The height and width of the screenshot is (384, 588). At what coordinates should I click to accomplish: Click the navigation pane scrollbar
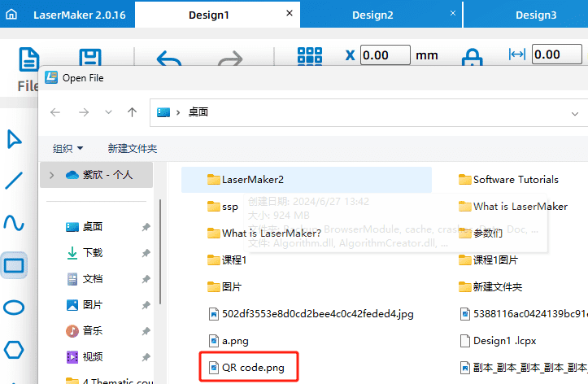pos(160,251)
